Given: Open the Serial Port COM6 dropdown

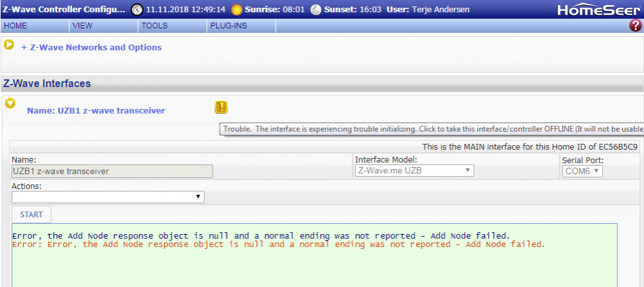Looking at the screenshot, I should point(582,171).
